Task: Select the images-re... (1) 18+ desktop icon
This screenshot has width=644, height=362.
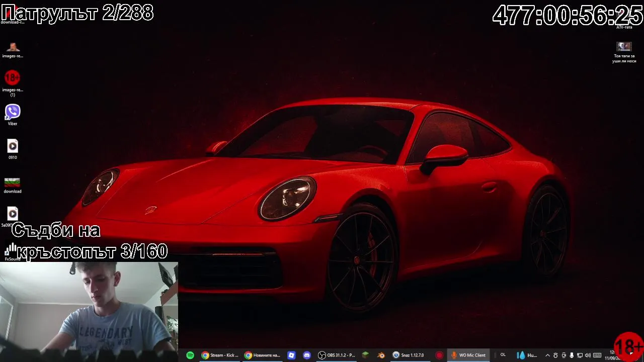Action: (x=13, y=83)
